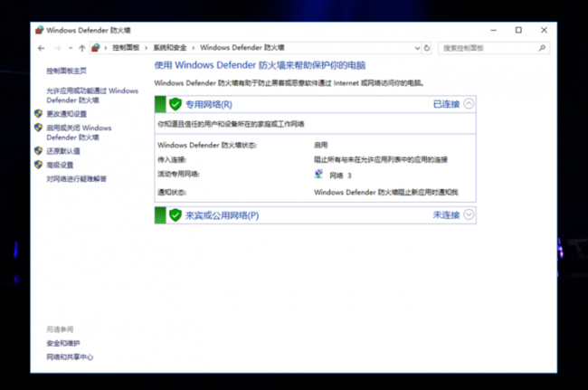Click the search magnifier icon

542,48
